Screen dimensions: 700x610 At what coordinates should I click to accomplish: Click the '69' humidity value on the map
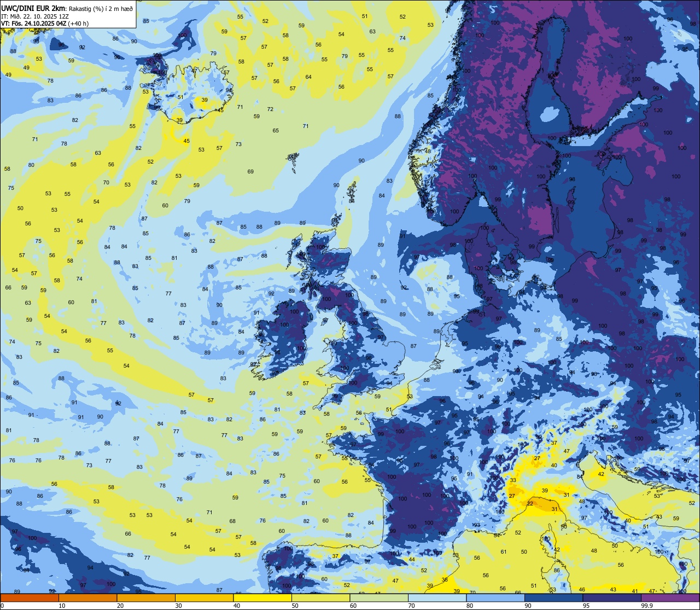pos(250,172)
